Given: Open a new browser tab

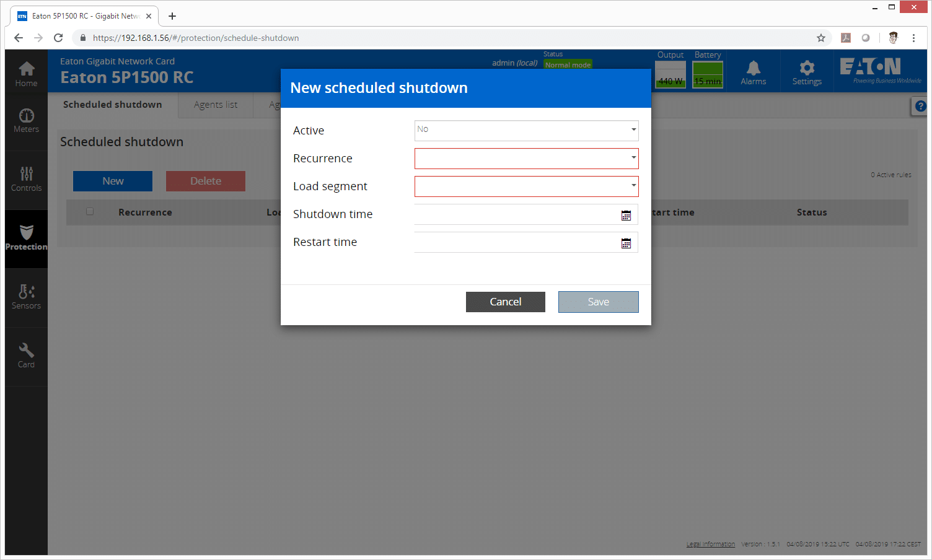Looking at the screenshot, I should click(172, 16).
